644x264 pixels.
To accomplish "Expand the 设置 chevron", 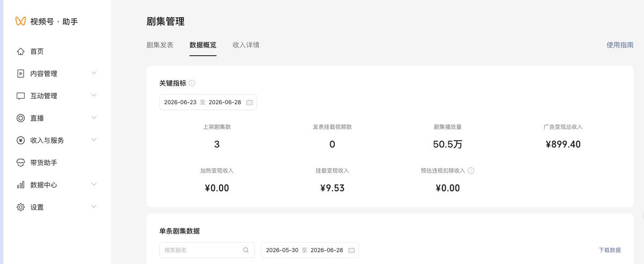I will point(93,207).
